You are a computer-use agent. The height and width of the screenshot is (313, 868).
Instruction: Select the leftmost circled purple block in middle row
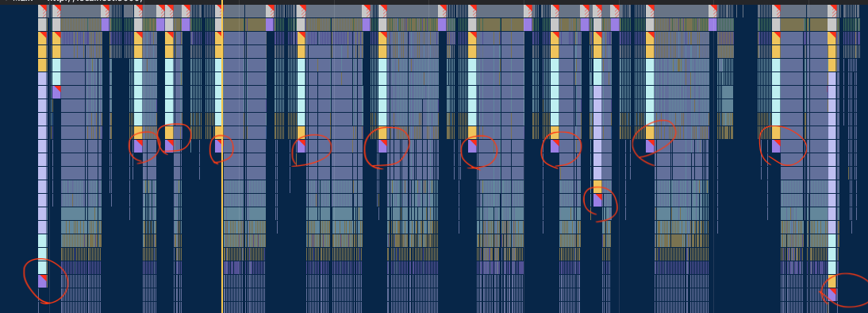click(x=138, y=146)
